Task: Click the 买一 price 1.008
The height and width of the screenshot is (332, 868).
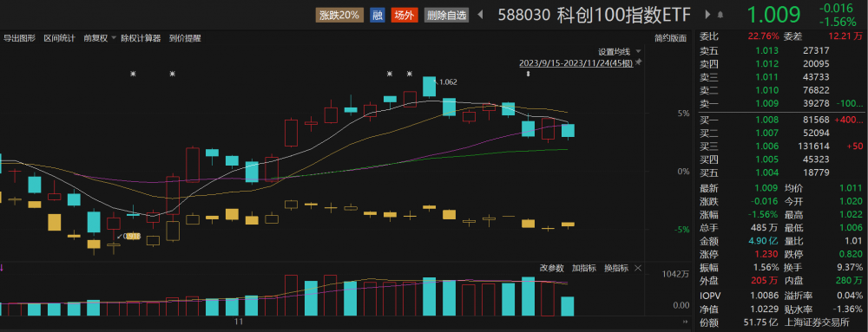Action: pyautogui.click(x=767, y=120)
